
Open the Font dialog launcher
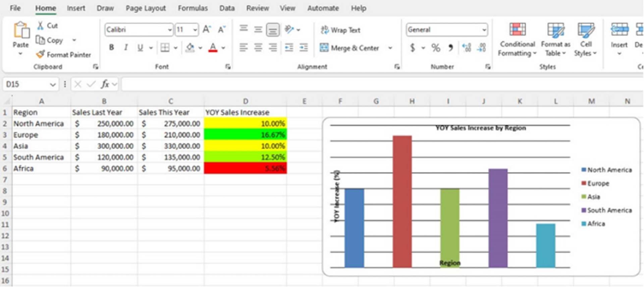(x=228, y=67)
